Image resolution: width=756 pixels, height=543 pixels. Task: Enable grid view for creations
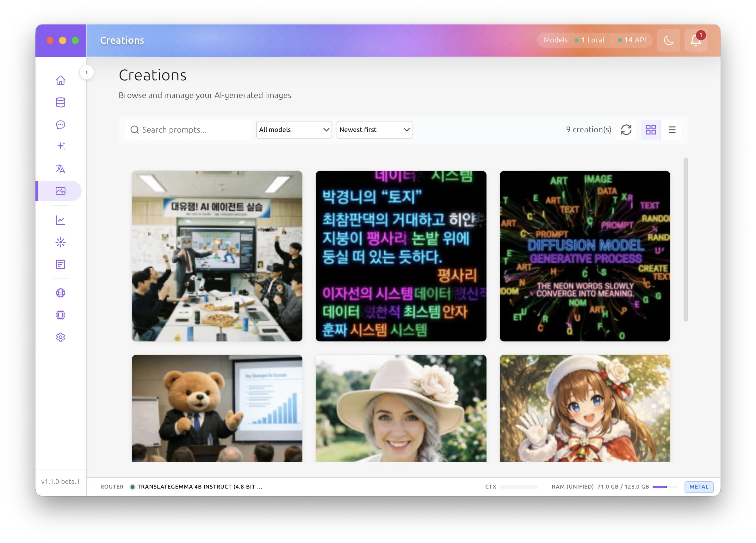click(x=651, y=130)
